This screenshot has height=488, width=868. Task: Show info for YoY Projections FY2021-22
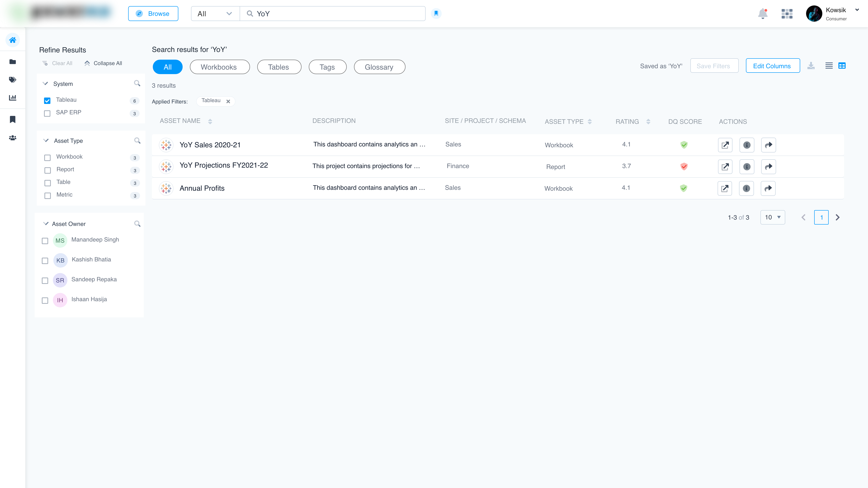[747, 167]
